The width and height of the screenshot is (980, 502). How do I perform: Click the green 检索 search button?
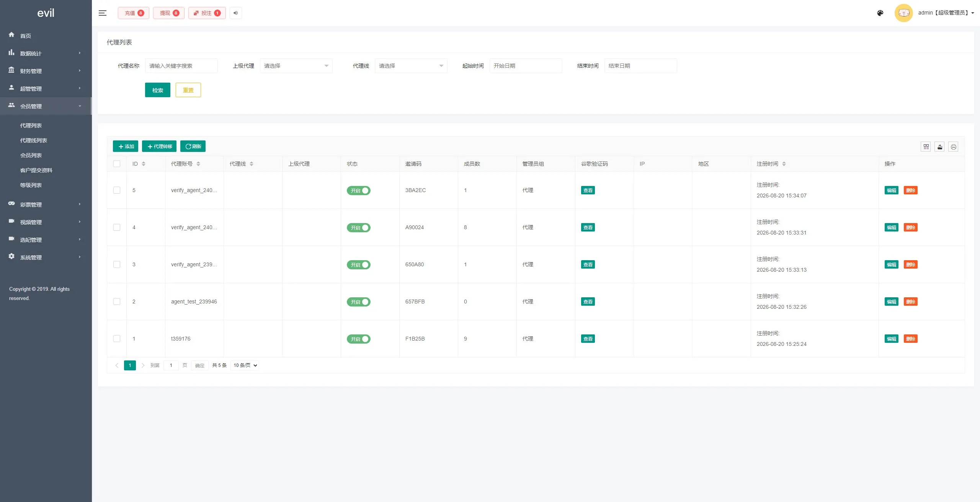click(158, 90)
